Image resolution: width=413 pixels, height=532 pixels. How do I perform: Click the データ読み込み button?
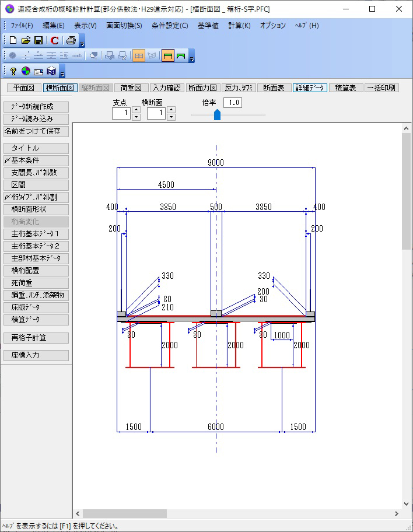click(x=36, y=119)
